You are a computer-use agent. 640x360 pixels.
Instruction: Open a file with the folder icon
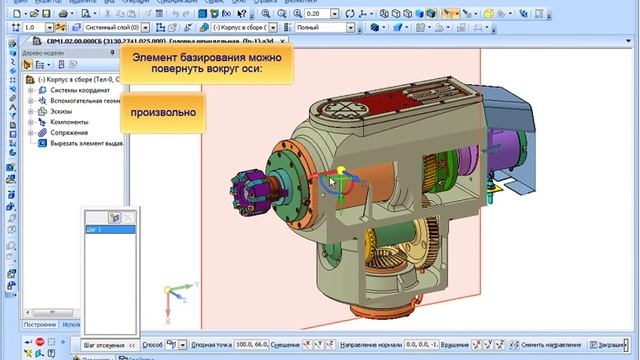(x=34, y=13)
